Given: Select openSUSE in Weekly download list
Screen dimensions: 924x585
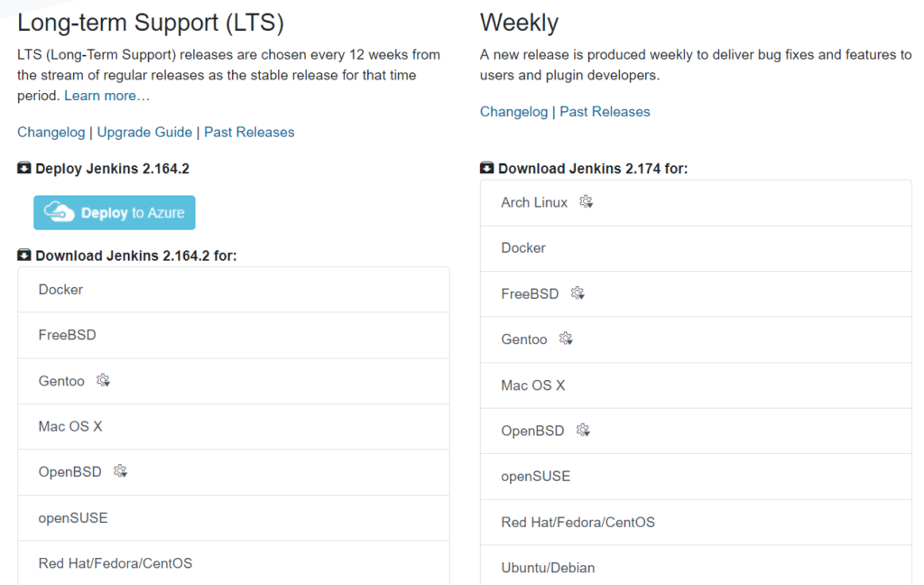Looking at the screenshot, I should click(696, 477).
